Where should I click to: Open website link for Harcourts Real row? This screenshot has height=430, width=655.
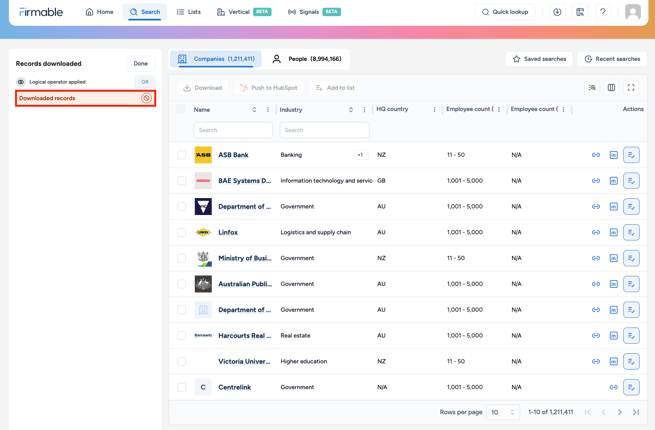click(x=596, y=336)
